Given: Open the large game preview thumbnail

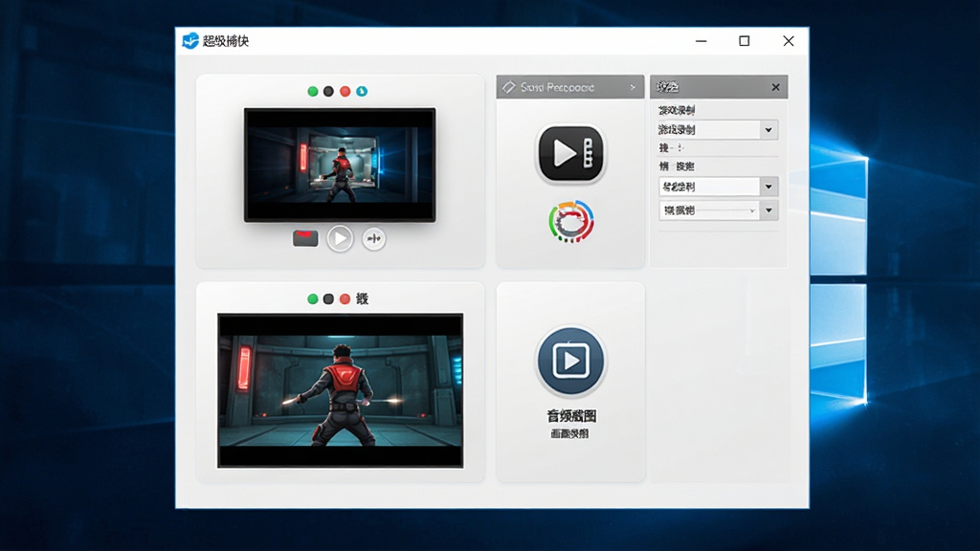Looking at the screenshot, I should (x=340, y=390).
